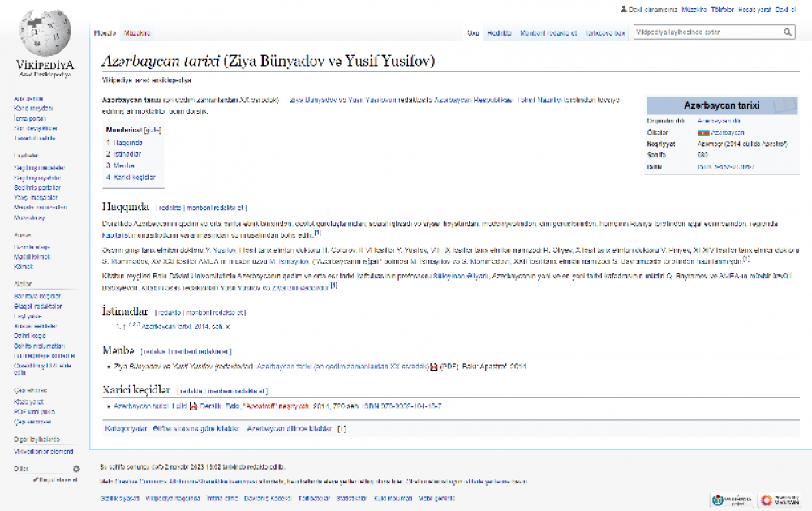
Task: Hide the Mündəricat table of contents
Action: (x=153, y=130)
